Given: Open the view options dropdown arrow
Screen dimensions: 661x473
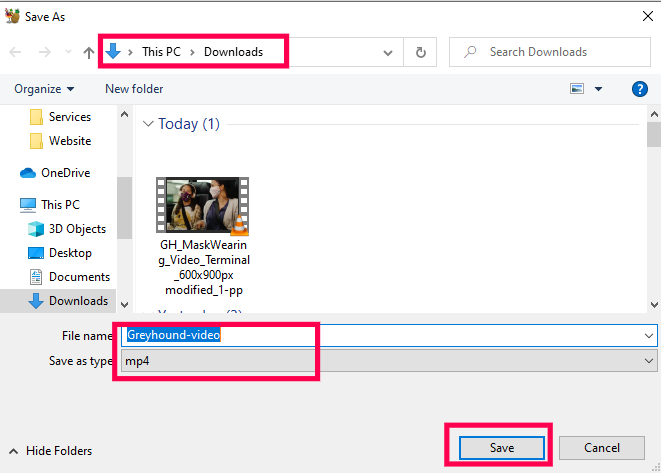Looking at the screenshot, I should pyautogui.click(x=598, y=89).
